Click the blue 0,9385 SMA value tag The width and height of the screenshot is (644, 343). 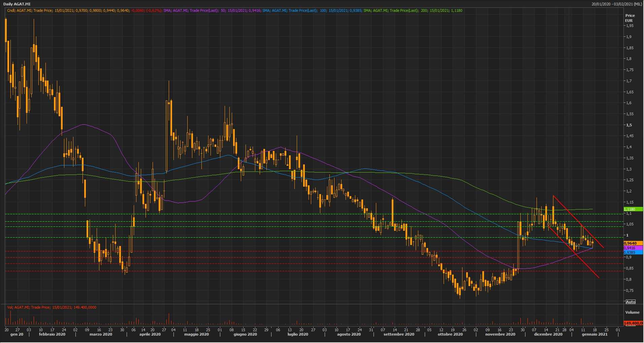[x=633, y=252]
